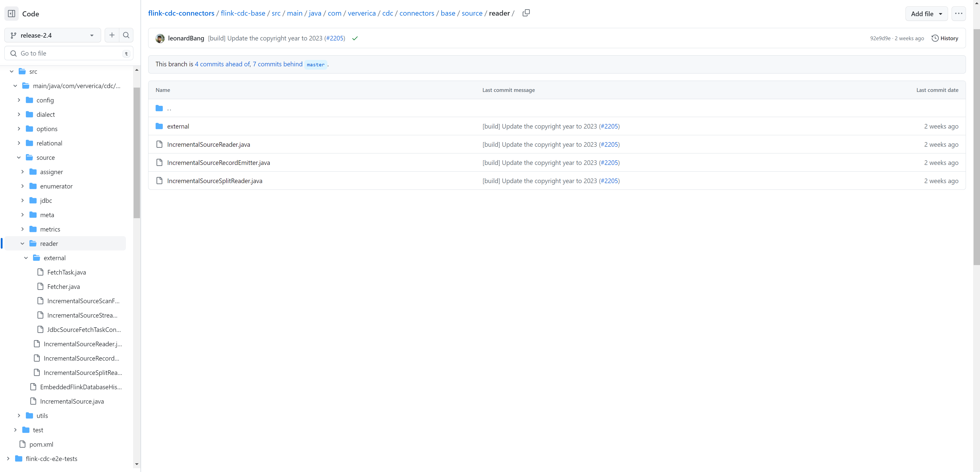
Task: Open IncrementalSourceRecordEmitter.java in file list
Action: pos(218,163)
